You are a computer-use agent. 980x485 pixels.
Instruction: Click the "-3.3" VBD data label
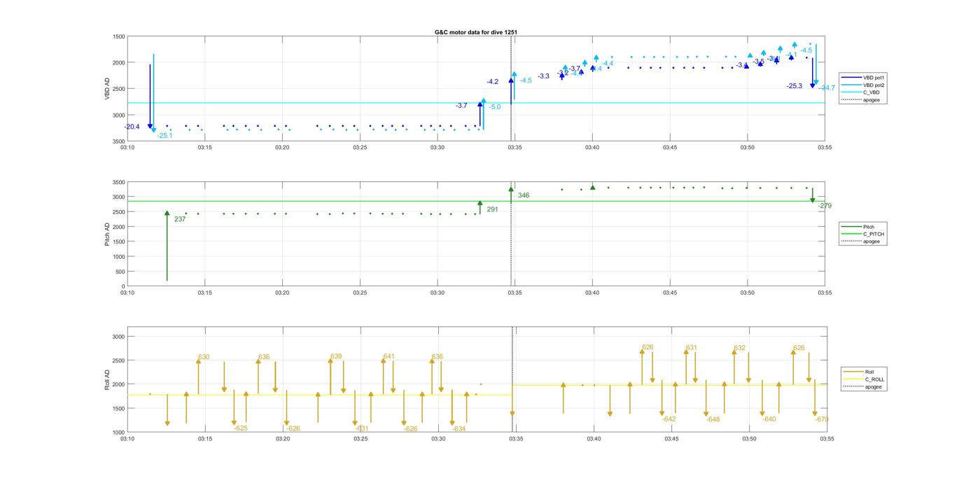click(543, 76)
